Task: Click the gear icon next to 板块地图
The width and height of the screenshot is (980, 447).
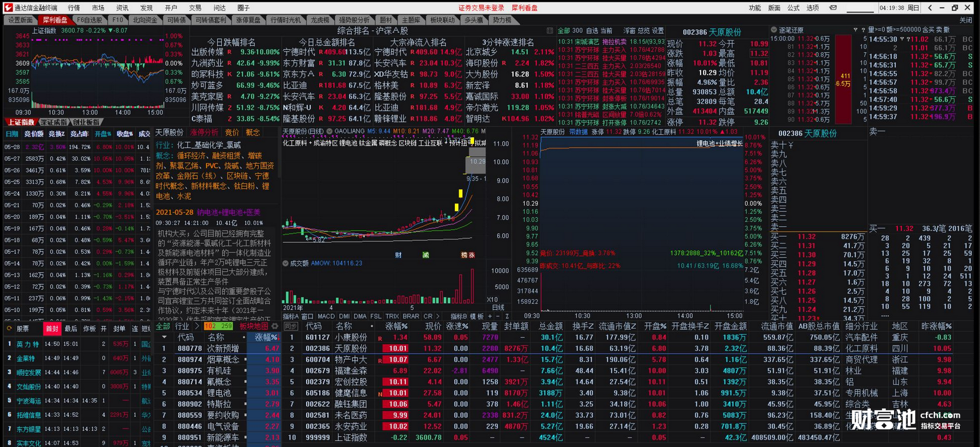Action: click(275, 326)
